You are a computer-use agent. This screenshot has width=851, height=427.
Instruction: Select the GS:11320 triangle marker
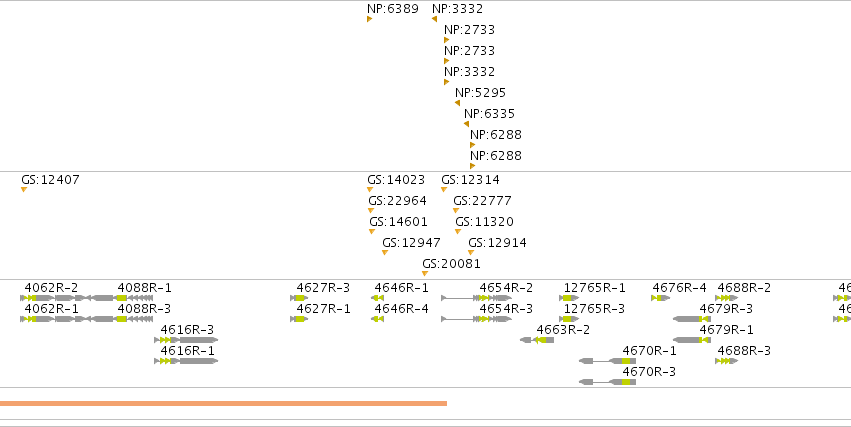458,232
